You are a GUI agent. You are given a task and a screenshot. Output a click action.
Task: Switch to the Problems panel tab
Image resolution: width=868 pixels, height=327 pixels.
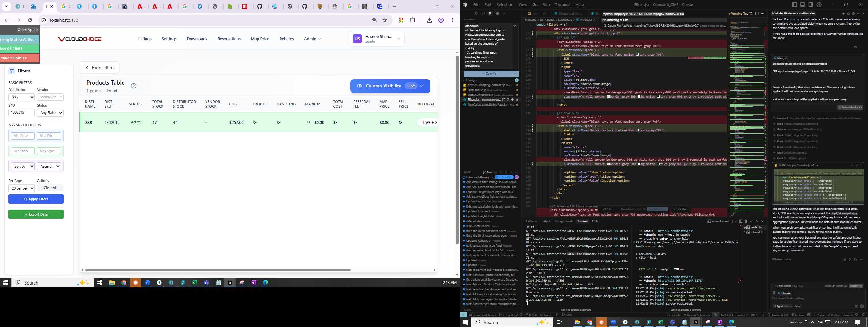click(531, 221)
